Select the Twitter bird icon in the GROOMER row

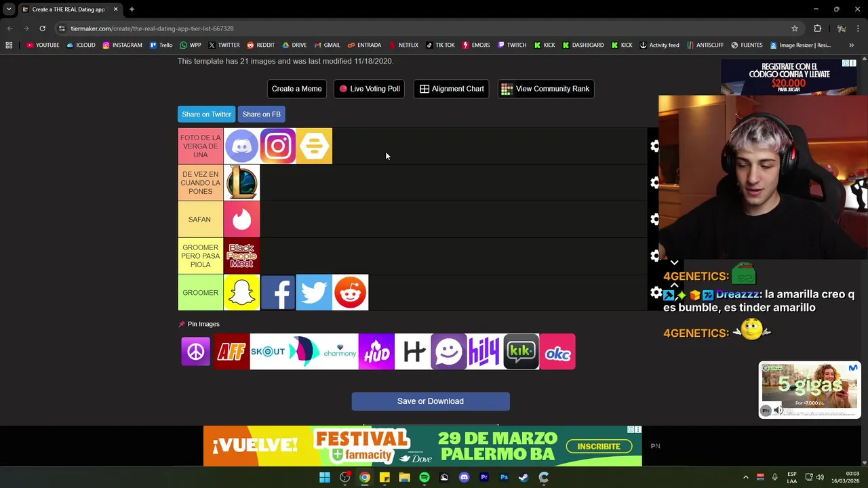tap(315, 292)
